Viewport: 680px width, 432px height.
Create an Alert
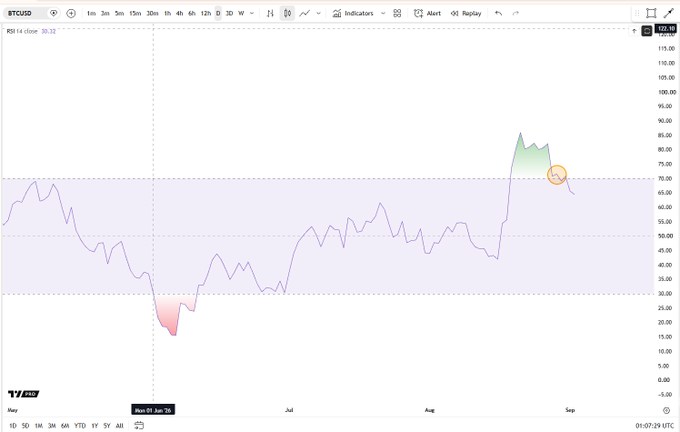(428, 13)
